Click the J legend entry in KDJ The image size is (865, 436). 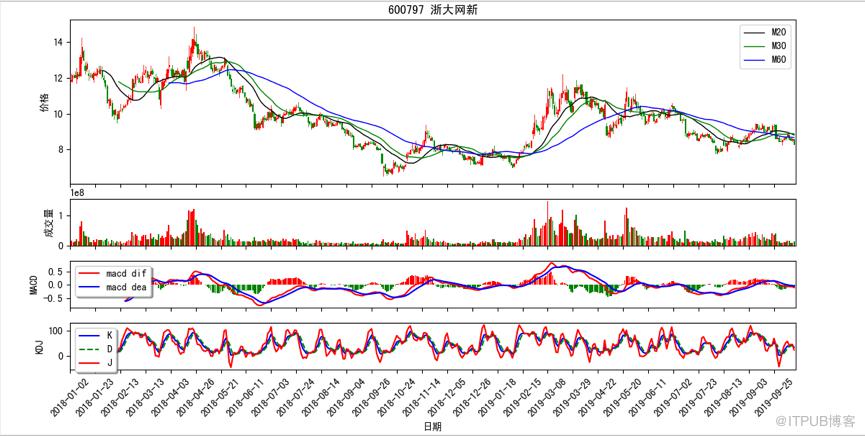pyautogui.click(x=98, y=363)
